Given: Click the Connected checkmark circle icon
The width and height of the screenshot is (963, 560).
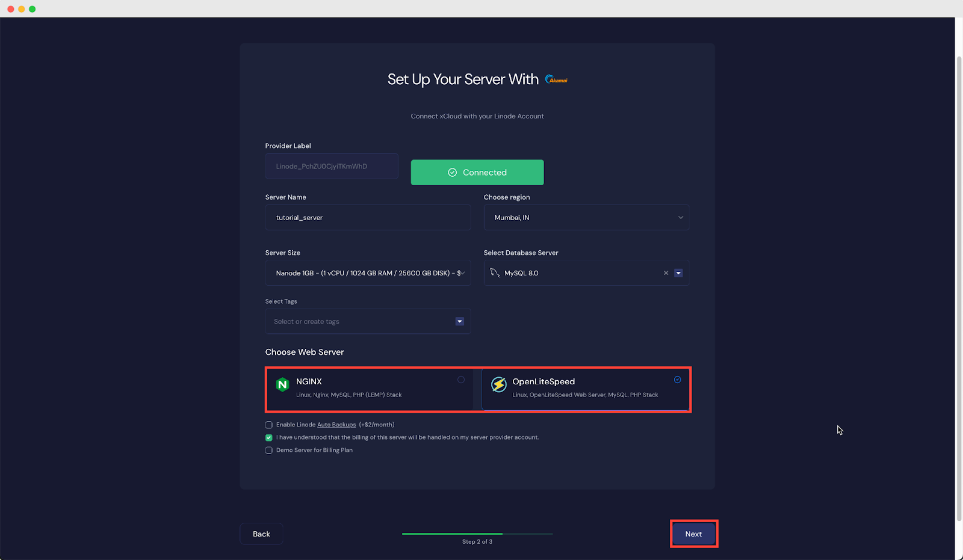Looking at the screenshot, I should [x=452, y=173].
